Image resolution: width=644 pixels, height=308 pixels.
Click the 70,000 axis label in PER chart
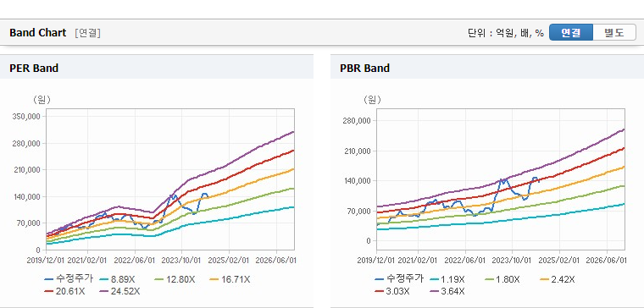29,223
